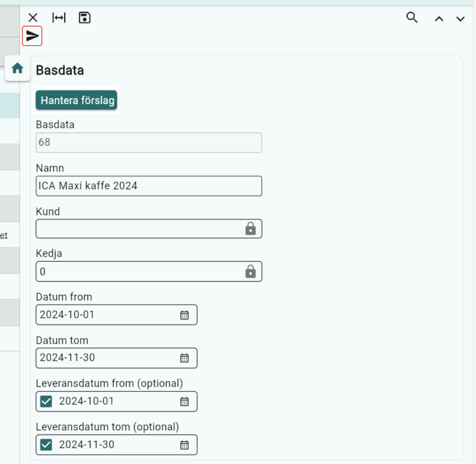Click the Hantera förslag button
The width and height of the screenshot is (476, 464).
76,100
